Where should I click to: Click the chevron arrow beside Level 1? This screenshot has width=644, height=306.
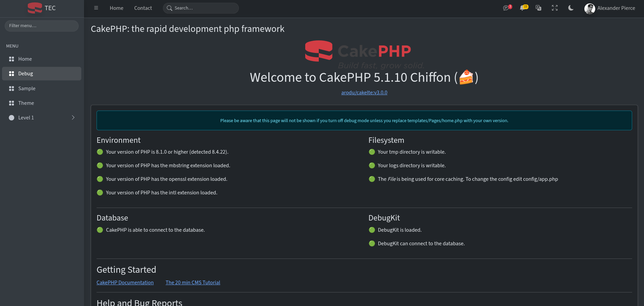pyautogui.click(x=73, y=118)
